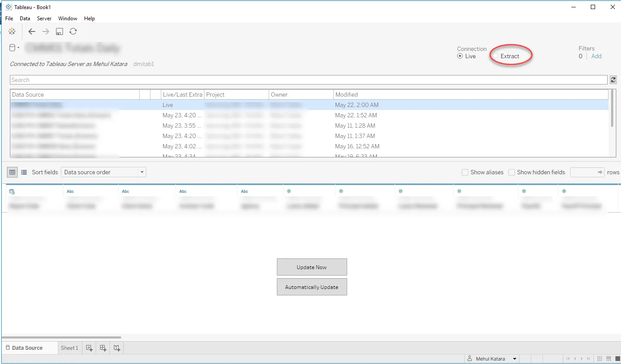This screenshot has width=621, height=364.
Task: Sort by the Live/Last Extract column header
Action: tap(183, 94)
